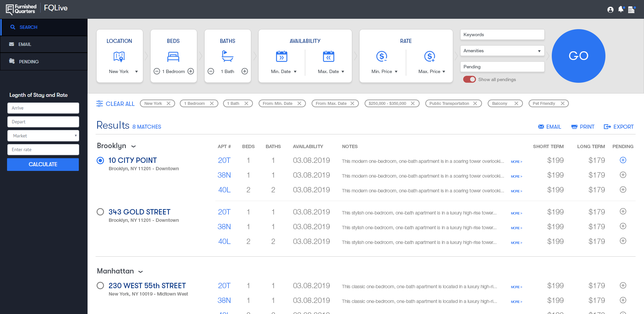Click the Min. Date calendar icon

coord(281,56)
